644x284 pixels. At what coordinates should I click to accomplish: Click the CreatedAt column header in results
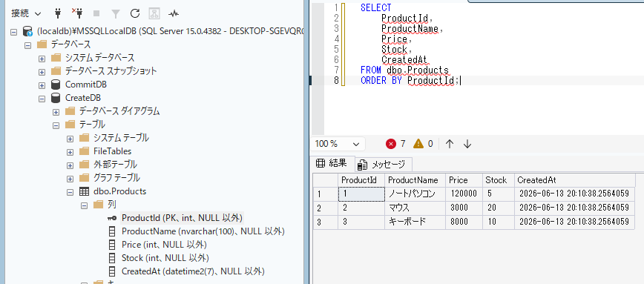(574, 180)
